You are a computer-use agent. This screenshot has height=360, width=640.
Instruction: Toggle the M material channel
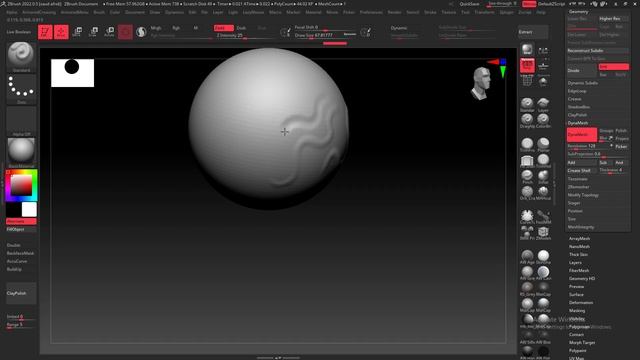click(x=196, y=28)
